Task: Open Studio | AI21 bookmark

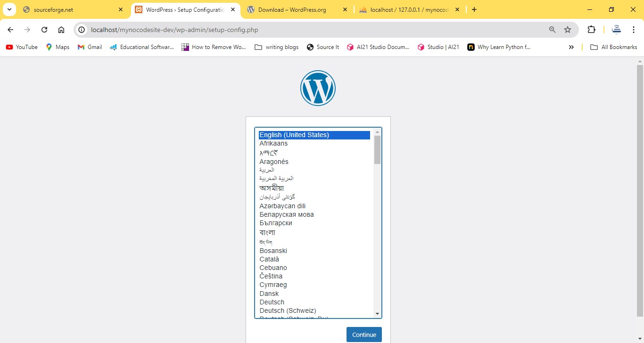Action: (438, 47)
